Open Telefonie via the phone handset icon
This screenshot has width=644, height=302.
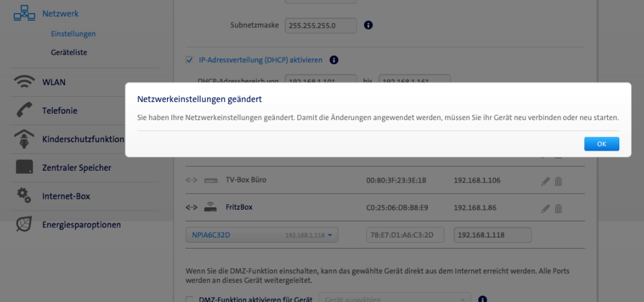pyautogui.click(x=25, y=111)
